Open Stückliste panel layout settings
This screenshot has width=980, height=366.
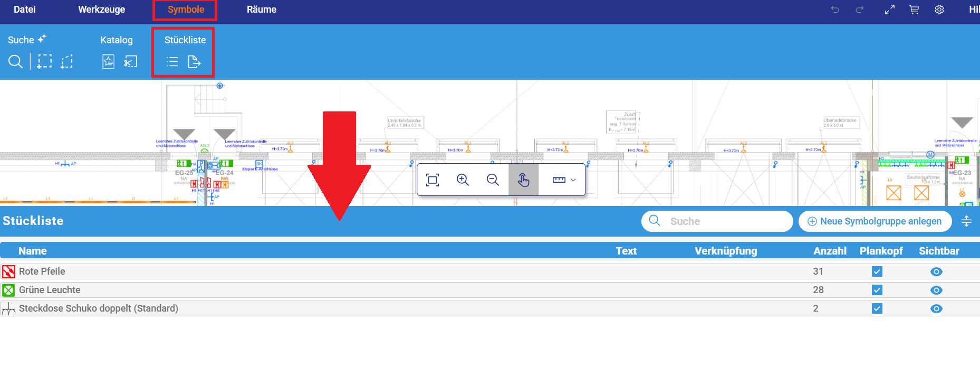(x=966, y=221)
